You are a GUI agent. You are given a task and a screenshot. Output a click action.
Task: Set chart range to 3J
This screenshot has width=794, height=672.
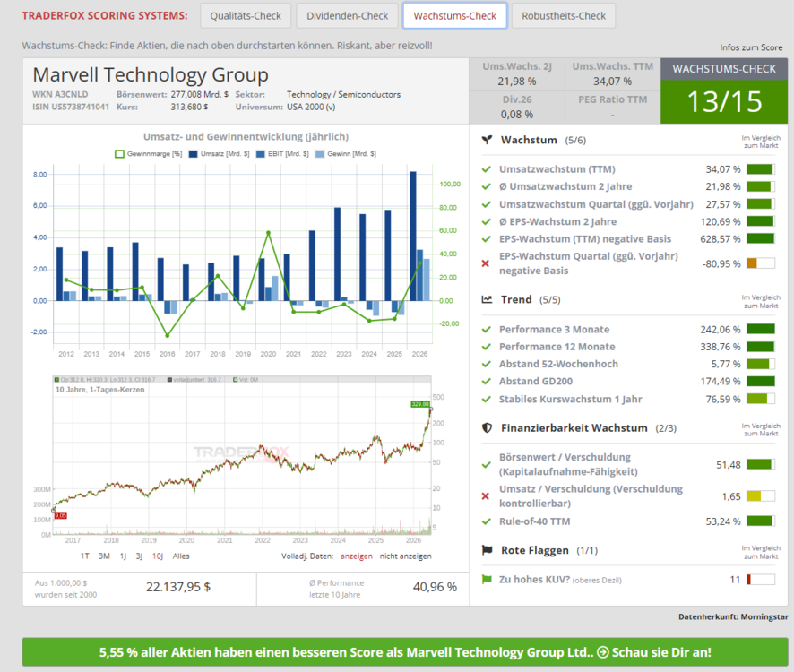[139, 556]
